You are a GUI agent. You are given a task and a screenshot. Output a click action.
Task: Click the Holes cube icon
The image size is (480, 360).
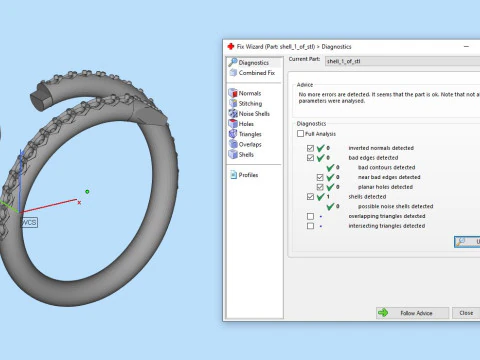233,124
